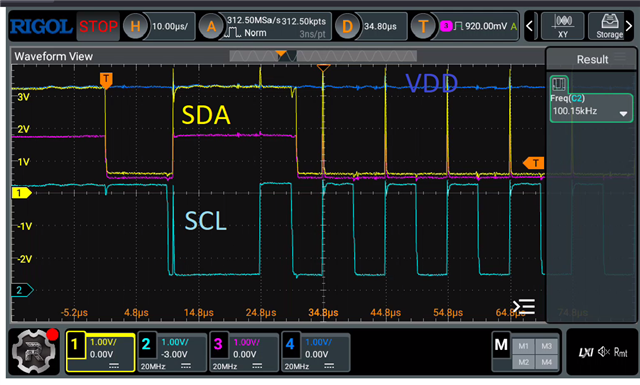Click the trigger source channel 3 badge
The image size is (640, 385).
[x=446, y=26]
